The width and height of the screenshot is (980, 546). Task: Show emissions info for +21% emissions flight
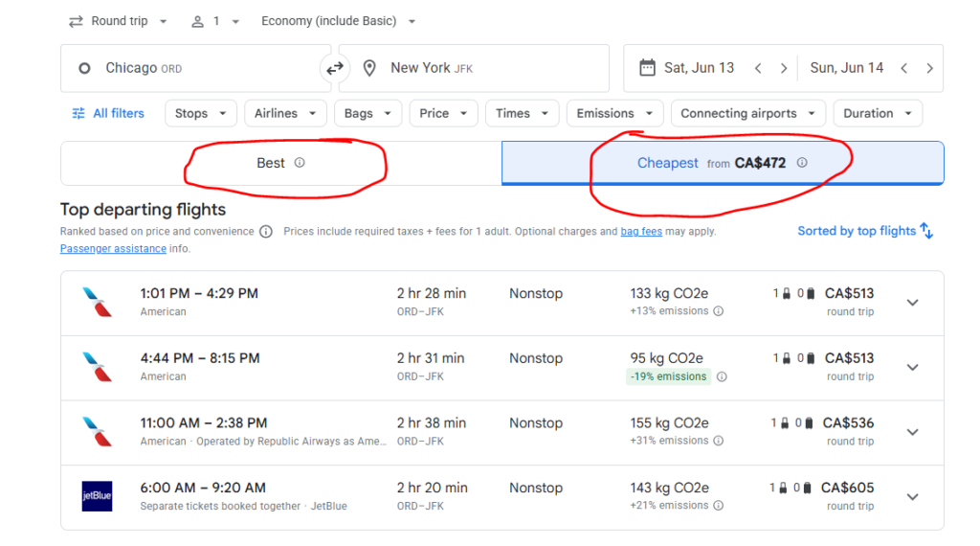click(719, 506)
